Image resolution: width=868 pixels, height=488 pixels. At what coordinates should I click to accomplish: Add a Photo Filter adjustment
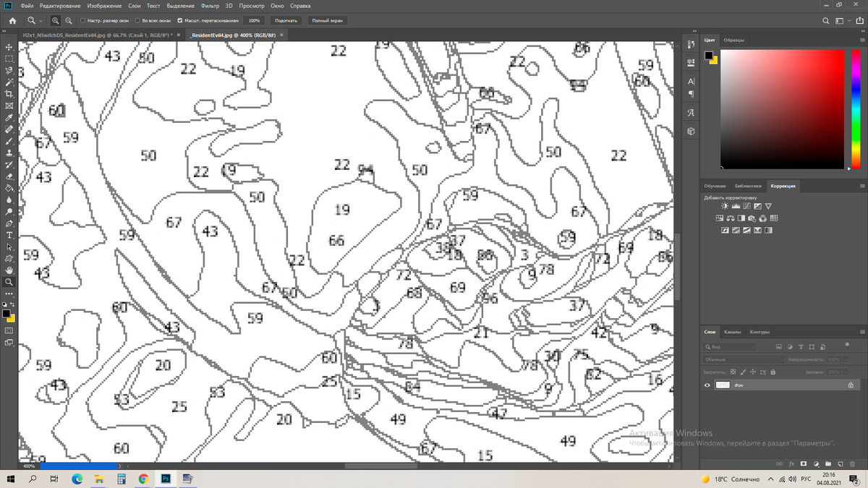coord(752,218)
